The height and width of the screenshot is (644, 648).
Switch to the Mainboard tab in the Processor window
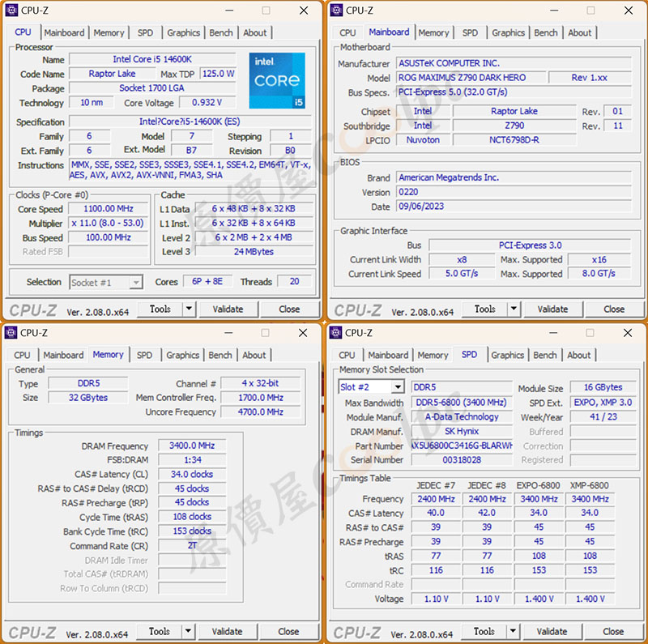tap(64, 32)
